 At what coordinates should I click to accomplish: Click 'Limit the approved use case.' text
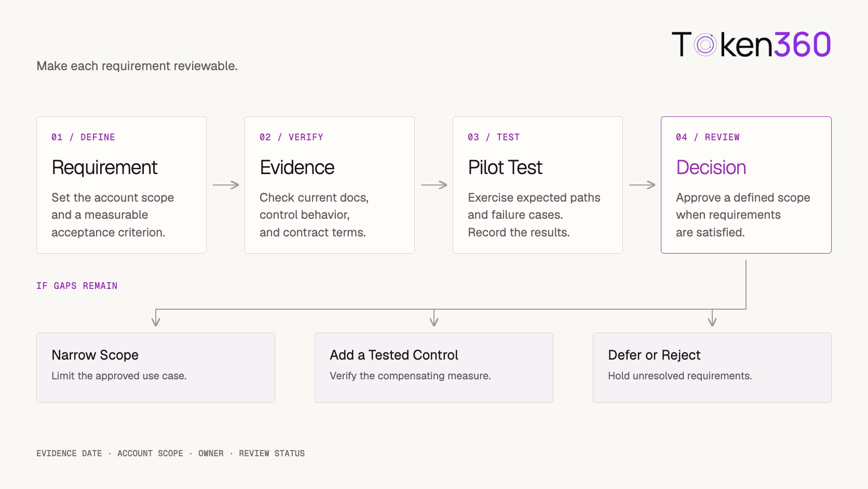click(119, 376)
